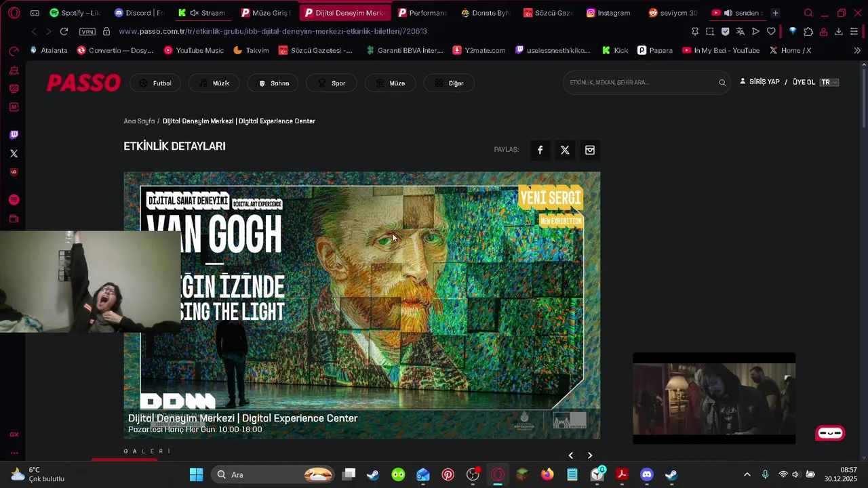Show next gallery image arrow
This screenshot has height=488, width=868.
tap(590, 455)
